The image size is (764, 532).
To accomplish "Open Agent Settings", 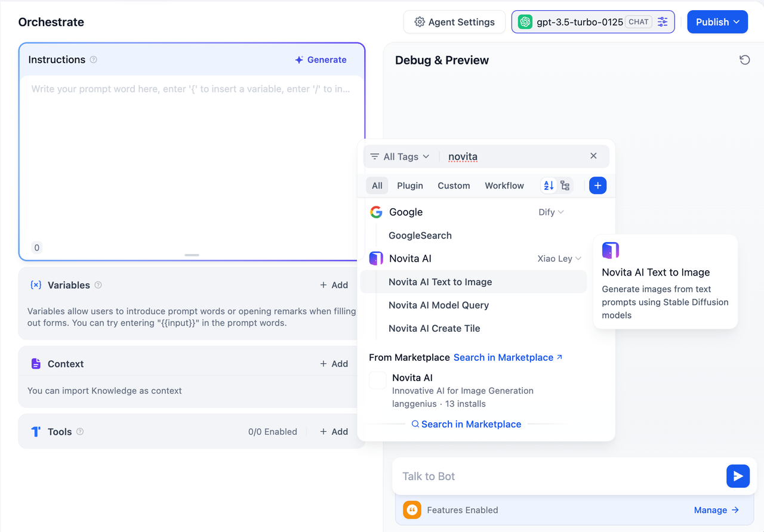I will point(454,22).
